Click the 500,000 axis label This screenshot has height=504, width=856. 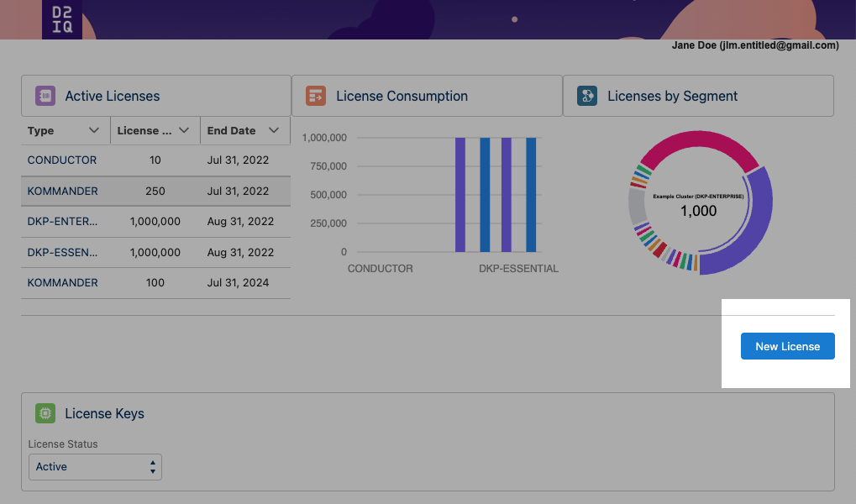pos(328,194)
